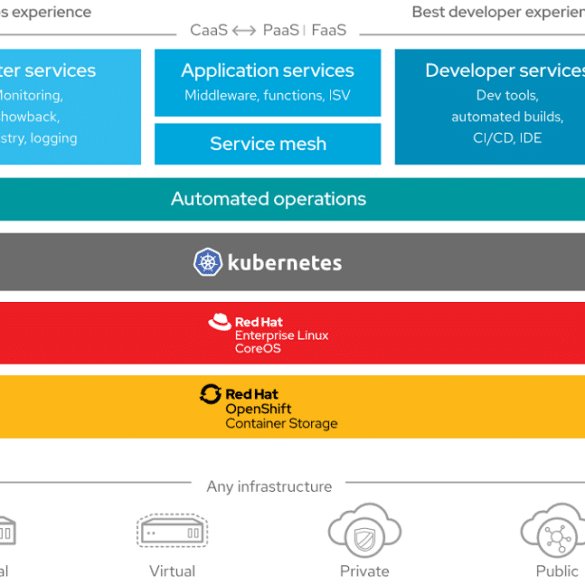This screenshot has width=585, height=585.
Task: Click the 'CI/CD, IDE' text
Action: [507, 138]
